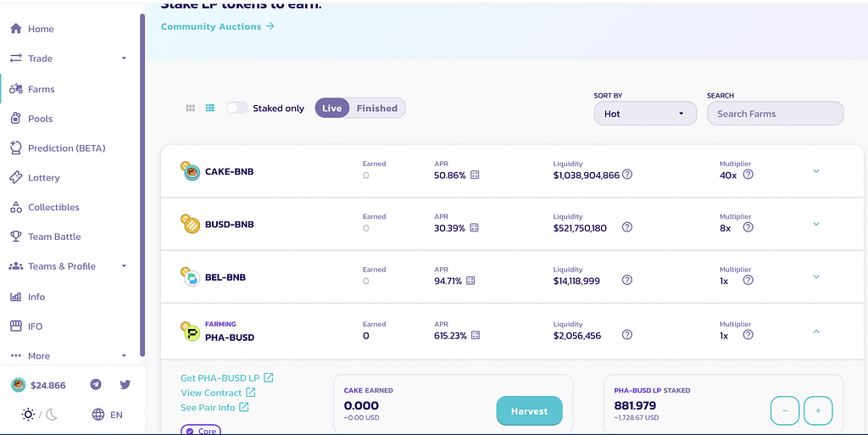Toggle light and dark theme

[x=40, y=415]
